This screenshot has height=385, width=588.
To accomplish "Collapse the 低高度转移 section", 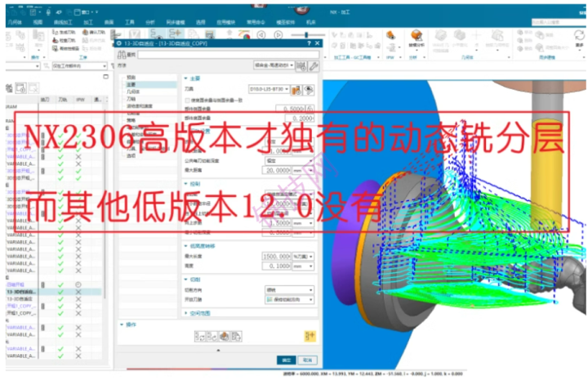I will pyautogui.click(x=186, y=245).
